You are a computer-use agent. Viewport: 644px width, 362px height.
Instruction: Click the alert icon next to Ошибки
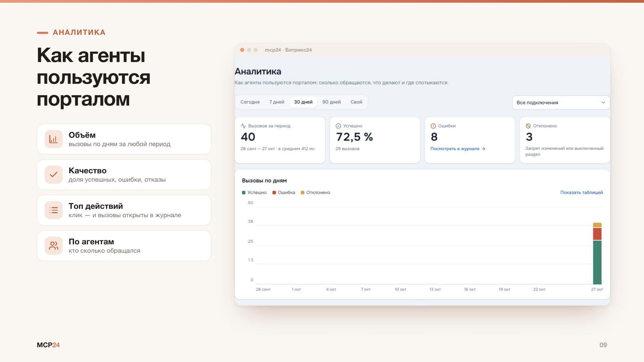coord(433,126)
